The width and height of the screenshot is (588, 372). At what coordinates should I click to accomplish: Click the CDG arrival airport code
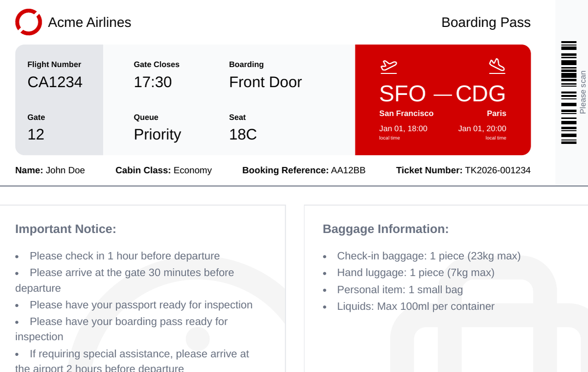(481, 93)
